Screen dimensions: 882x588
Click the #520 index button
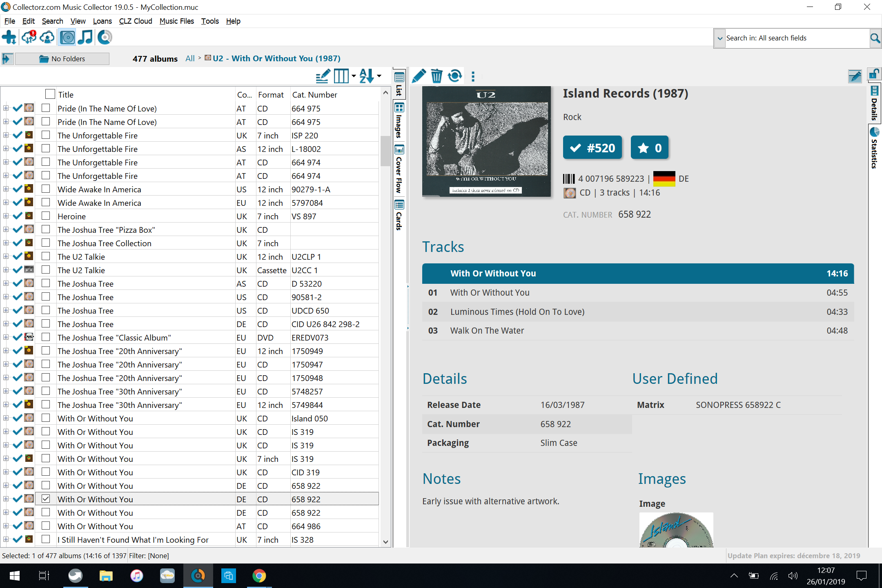(x=592, y=147)
